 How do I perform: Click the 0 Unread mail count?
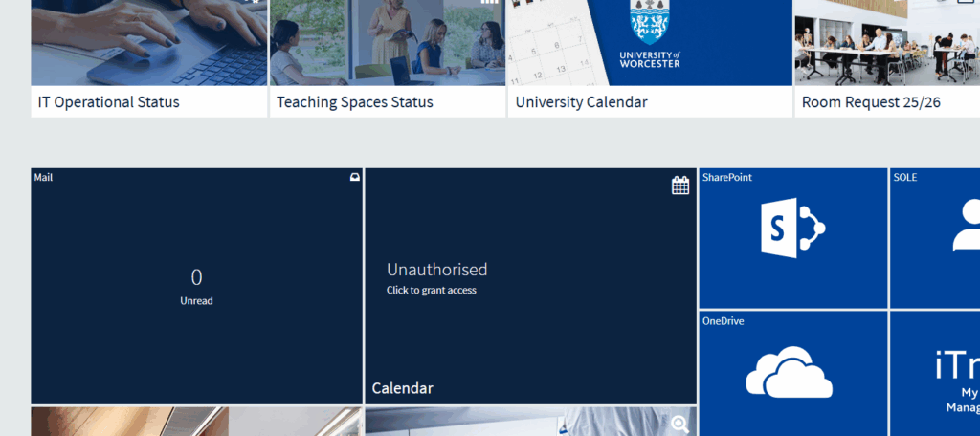coord(196,285)
